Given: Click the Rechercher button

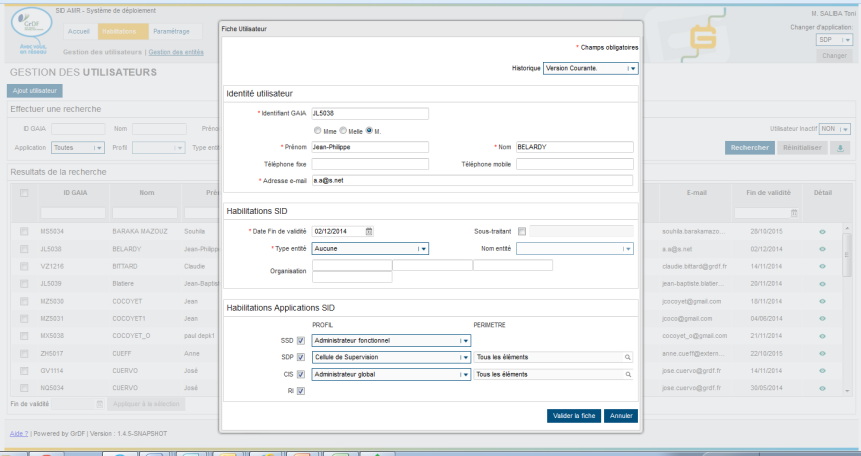Looking at the screenshot, I should click(750, 148).
